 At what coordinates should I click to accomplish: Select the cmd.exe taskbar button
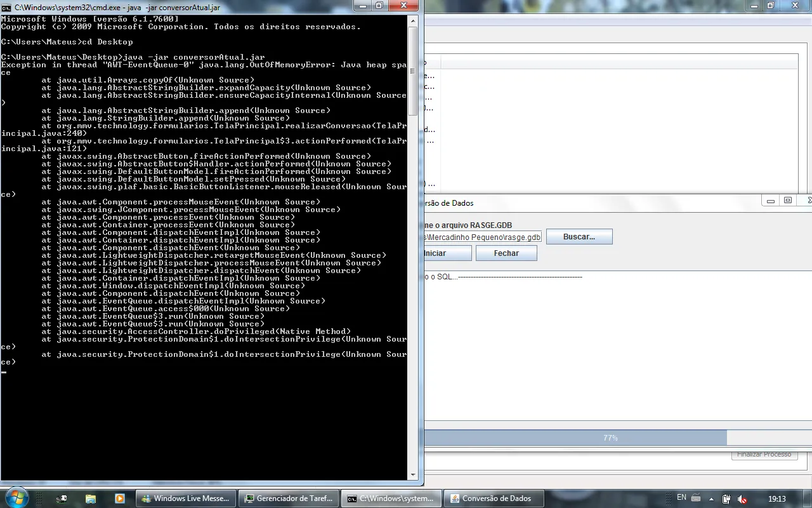point(391,498)
